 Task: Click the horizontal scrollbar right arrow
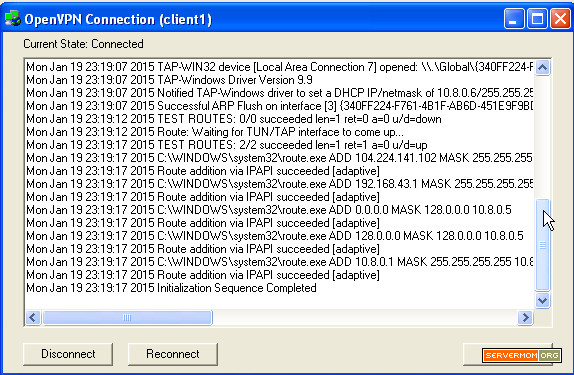(525, 318)
